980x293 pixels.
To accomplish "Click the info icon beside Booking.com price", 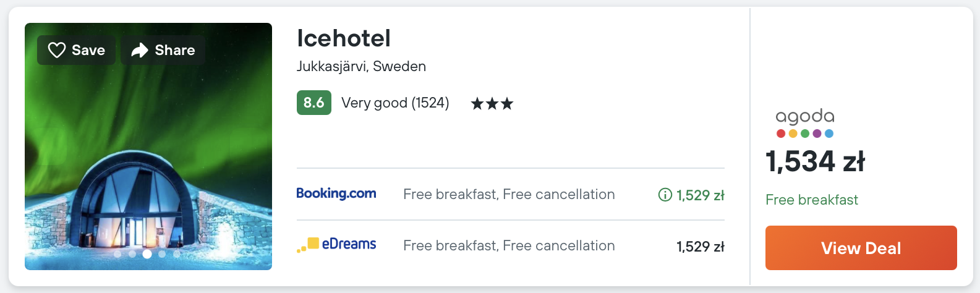I will (665, 195).
